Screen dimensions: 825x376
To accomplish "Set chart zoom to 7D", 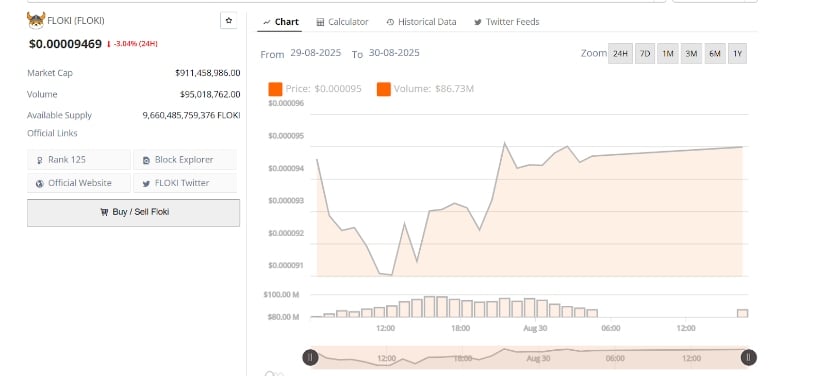I will click(x=645, y=54).
